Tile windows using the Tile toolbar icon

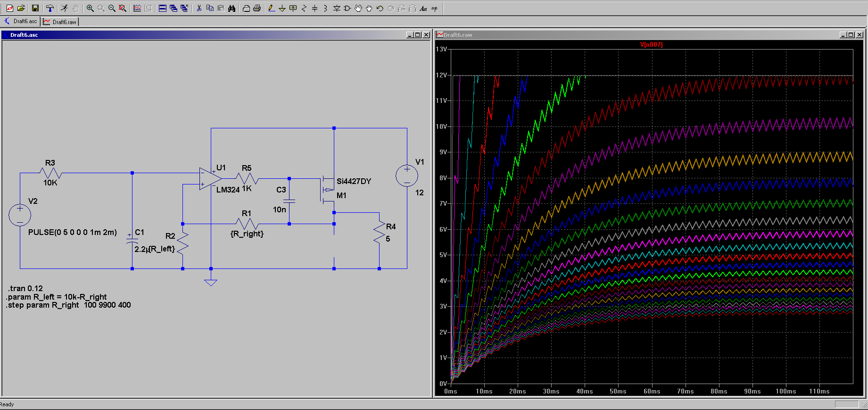[162, 8]
